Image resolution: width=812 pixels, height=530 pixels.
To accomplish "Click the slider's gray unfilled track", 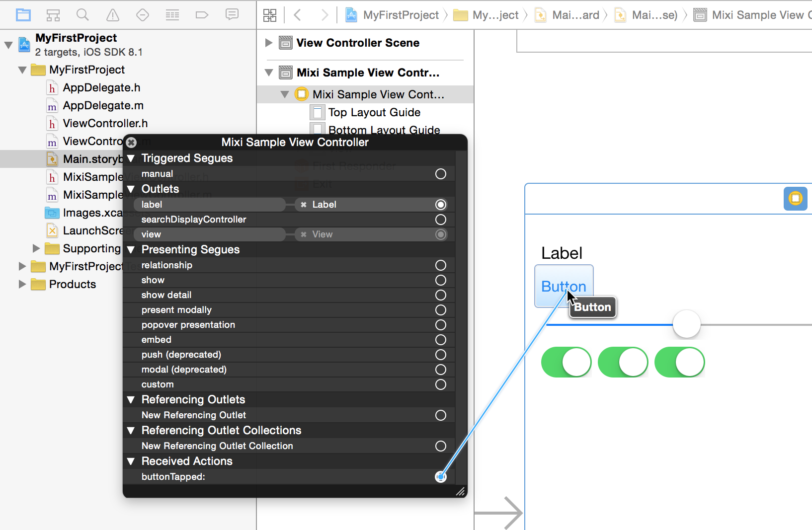I will (756, 325).
